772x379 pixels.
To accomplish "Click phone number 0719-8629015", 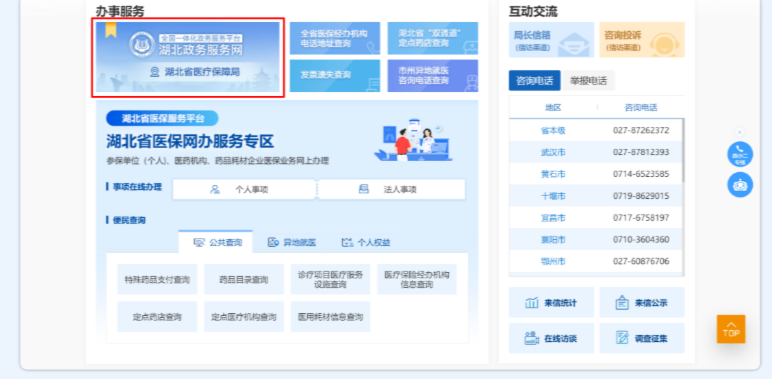I will [x=641, y=196].
